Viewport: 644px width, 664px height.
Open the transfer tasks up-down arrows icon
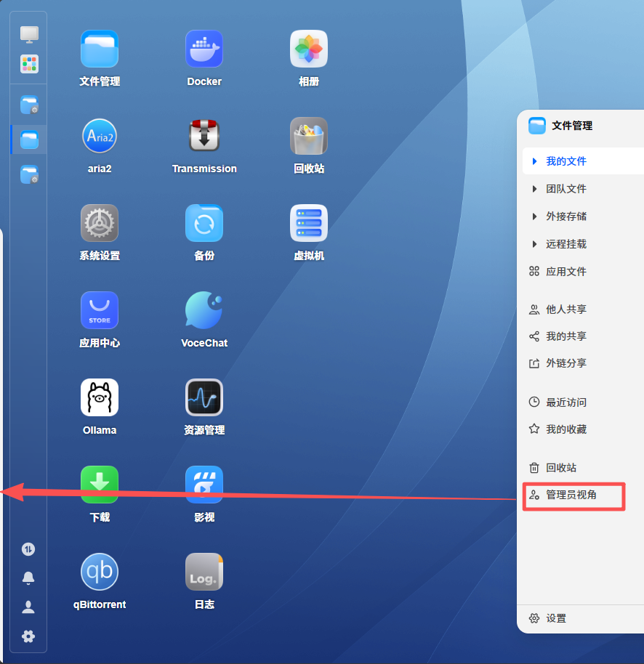(28, 549)
